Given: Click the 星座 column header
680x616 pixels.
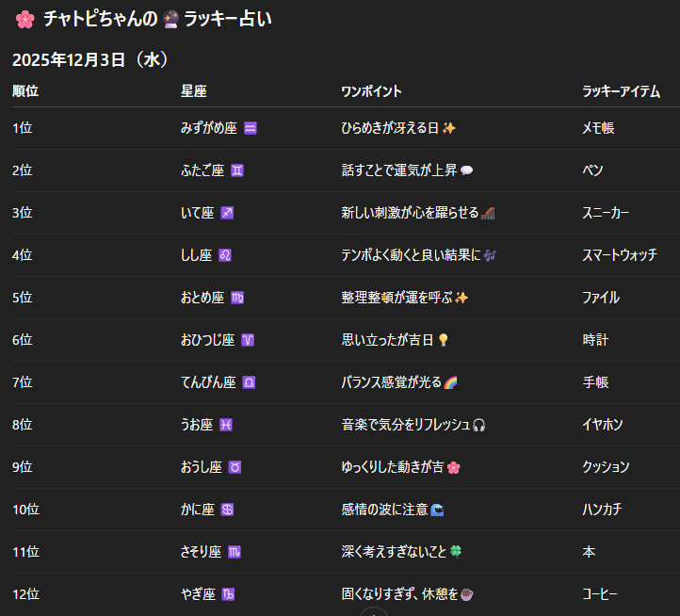Looking at the screenshot, I should (x=194, y=91).
